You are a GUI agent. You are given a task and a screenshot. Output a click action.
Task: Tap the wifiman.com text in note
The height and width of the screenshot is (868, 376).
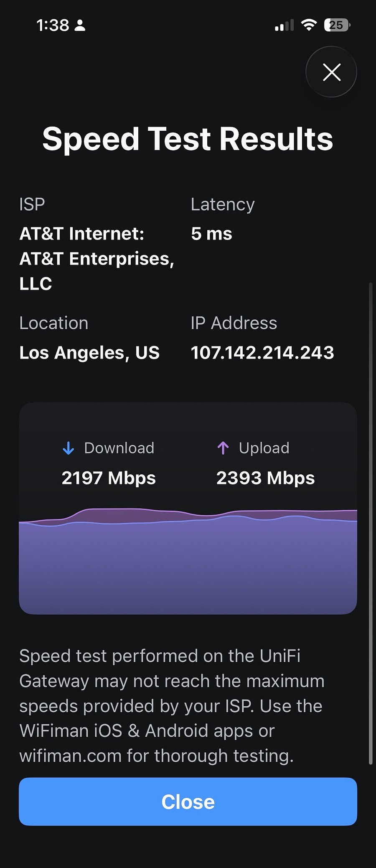[70, 756]
